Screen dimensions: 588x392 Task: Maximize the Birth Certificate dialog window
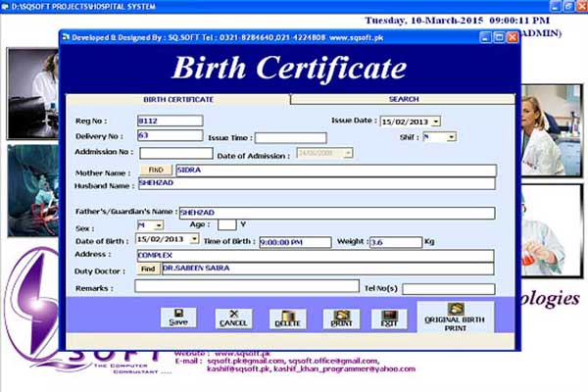[498, 37]
